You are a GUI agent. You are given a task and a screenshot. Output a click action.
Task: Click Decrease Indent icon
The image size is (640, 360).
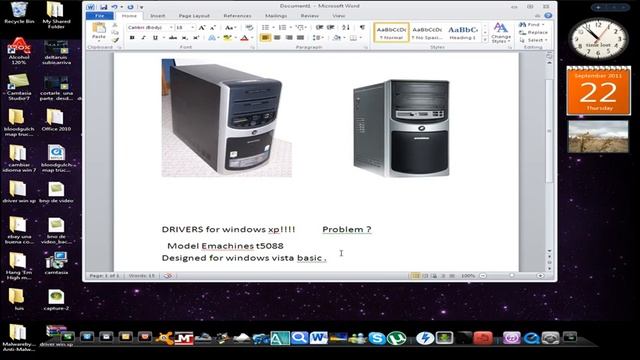coord(320,27)
